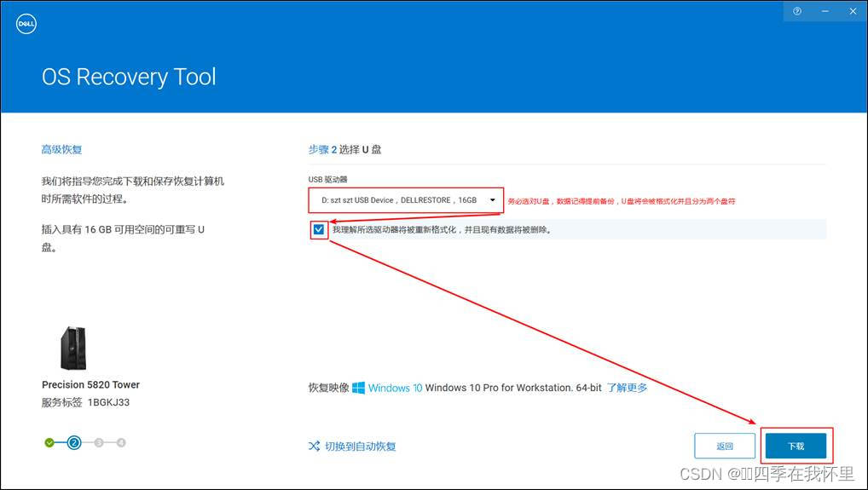Click Windows 10 Pro for Workstation text

513,388
